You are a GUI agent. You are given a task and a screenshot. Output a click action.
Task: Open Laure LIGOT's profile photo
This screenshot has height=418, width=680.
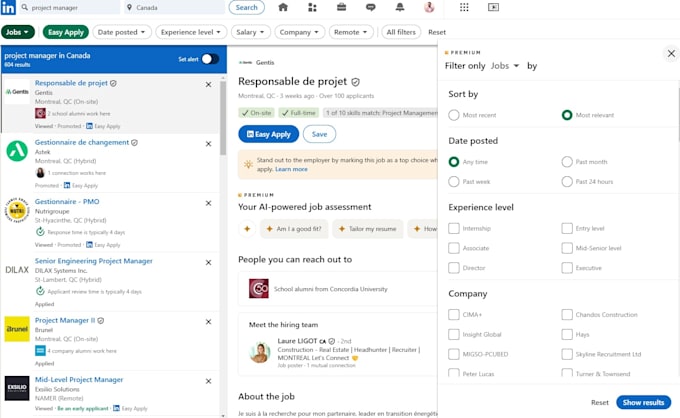point(260,353)
